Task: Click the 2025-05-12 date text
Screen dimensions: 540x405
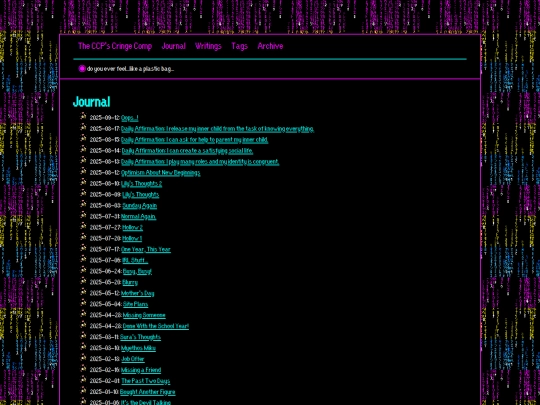Action: click(x=105, y=293)
